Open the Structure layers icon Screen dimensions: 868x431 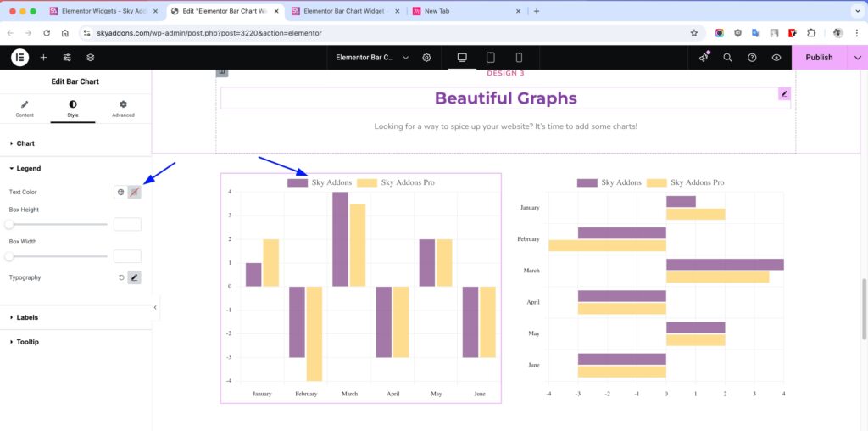point(90,57)
